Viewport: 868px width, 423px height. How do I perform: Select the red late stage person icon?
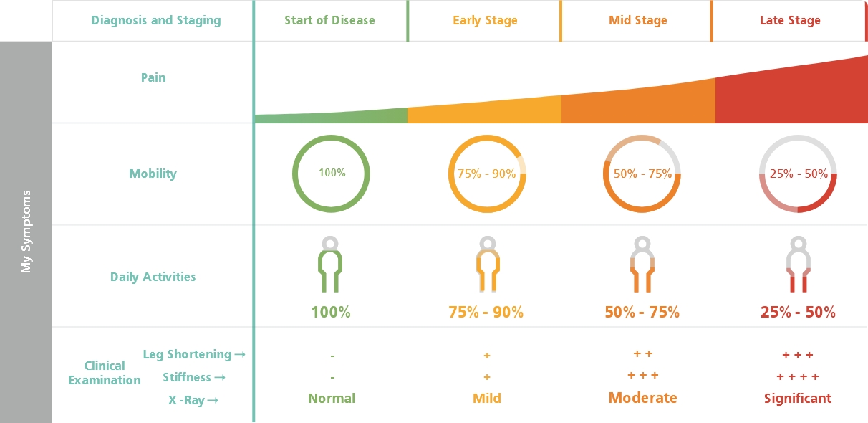click(x=798, y=265)
